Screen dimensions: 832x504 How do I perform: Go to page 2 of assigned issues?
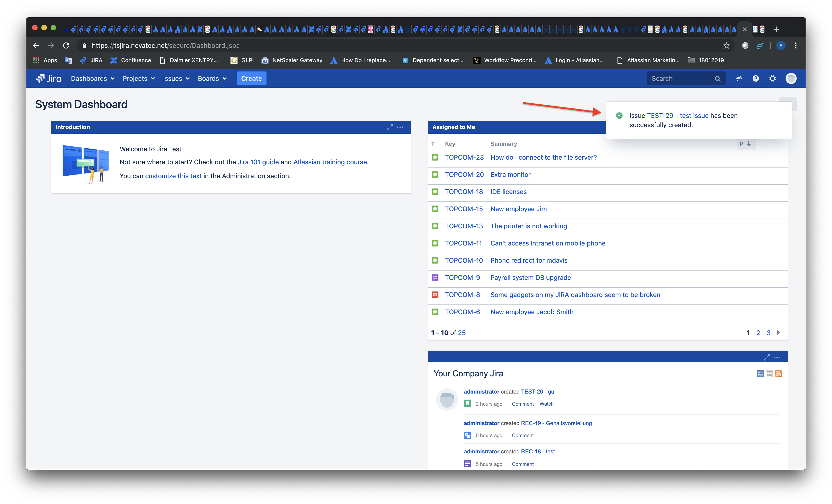(x=758, y=333)
